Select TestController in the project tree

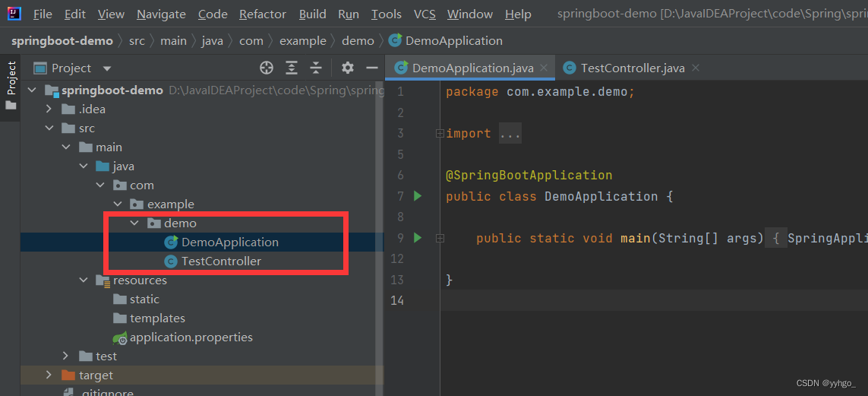point(221,261)
